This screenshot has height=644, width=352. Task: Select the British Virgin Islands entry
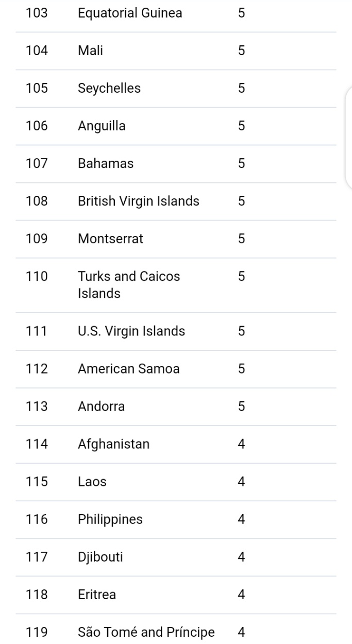[139, 201]
